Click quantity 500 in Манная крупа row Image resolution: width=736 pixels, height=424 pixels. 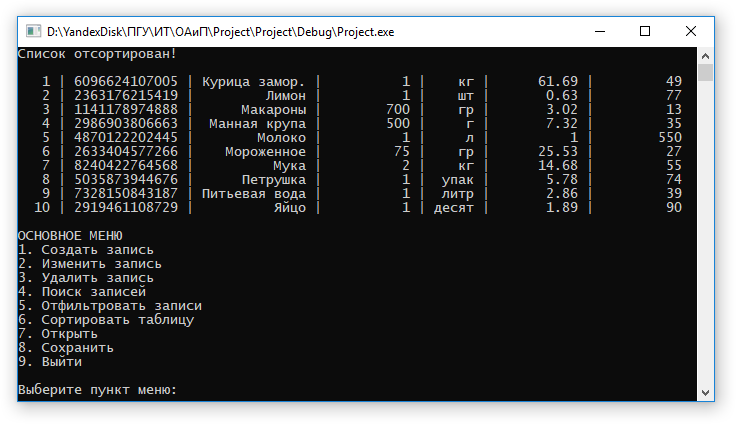pos(398,123)
